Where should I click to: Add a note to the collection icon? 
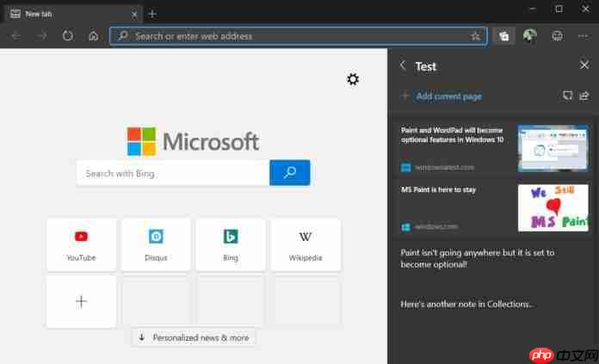point(567,96)
